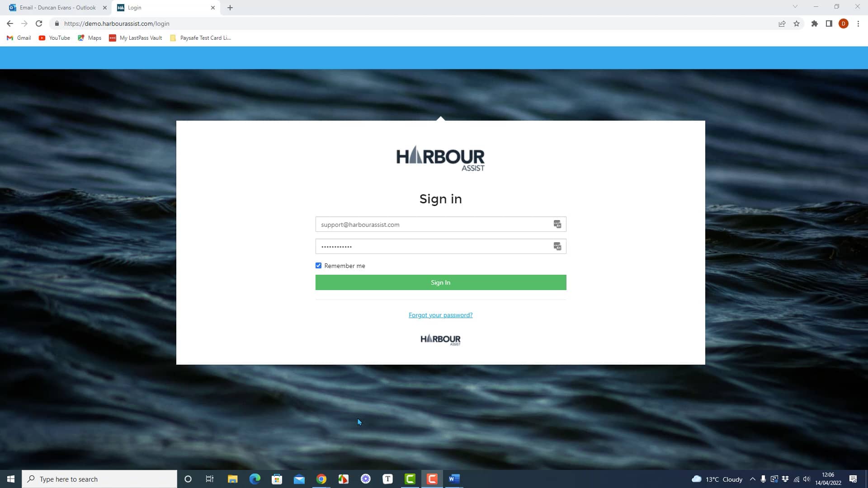Open Gmail from the bookmarks bar
This screenshot has height=488, width=868.
(x=19, y=38)
